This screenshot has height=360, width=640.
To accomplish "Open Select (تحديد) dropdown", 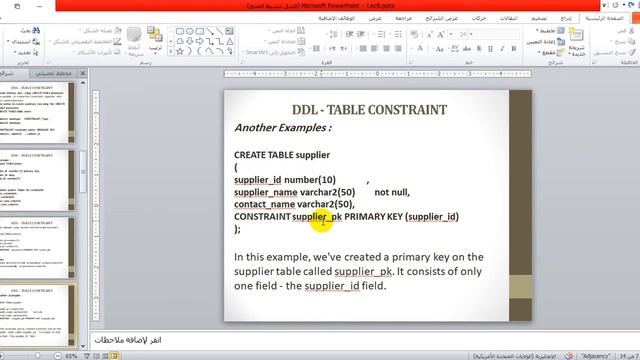I will 26,53.
